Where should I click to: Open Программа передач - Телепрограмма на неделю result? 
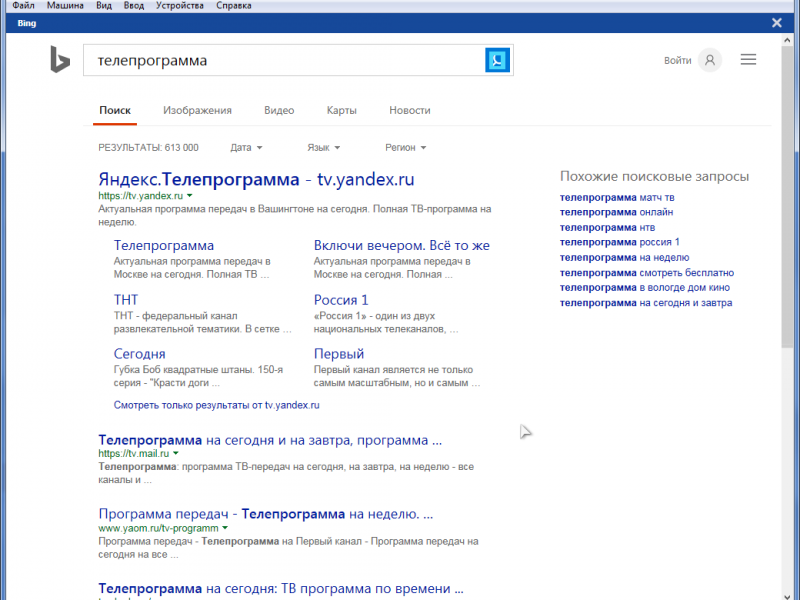click(265, 514)
